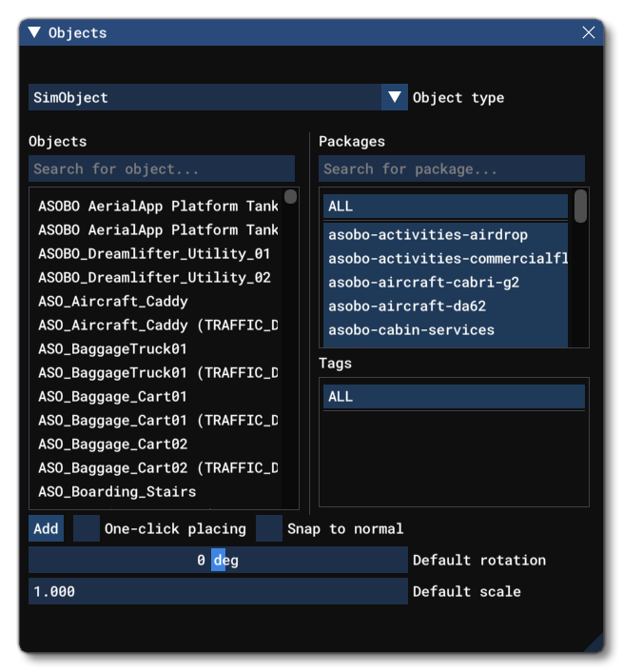This screenshot has height=672, width=623.
Task: Focus the Search for package field
Action: [452, 168]
